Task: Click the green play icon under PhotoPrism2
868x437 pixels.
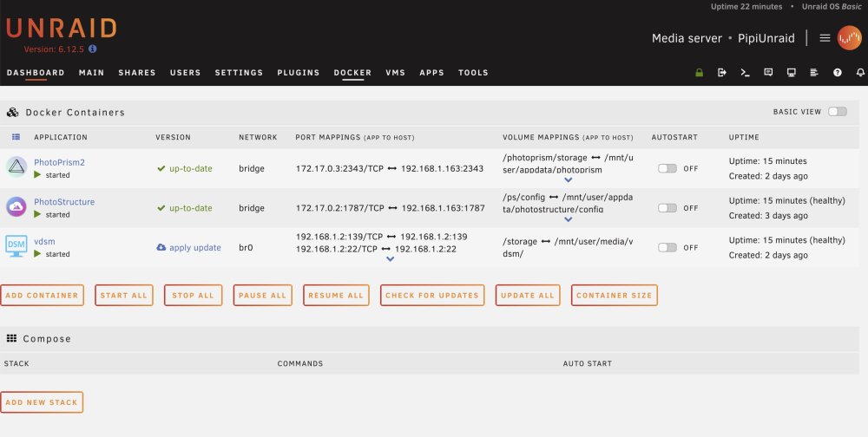Action: [x=37, y=175]
